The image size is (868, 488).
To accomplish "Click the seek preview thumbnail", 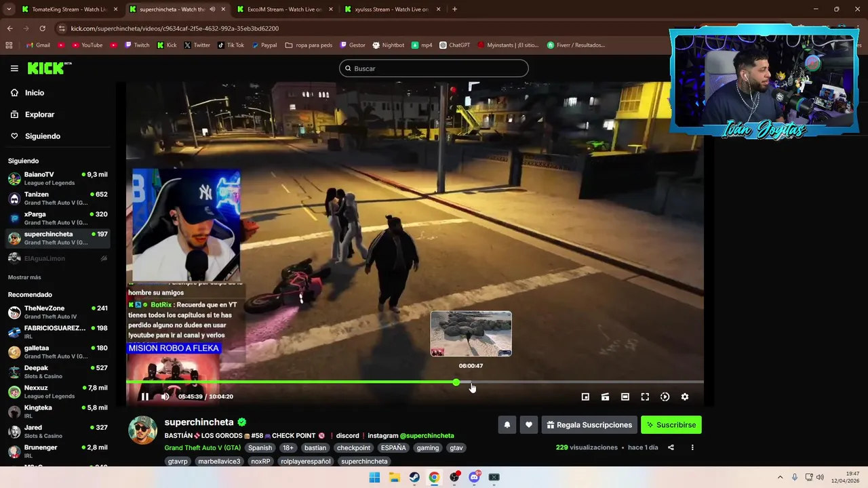I will 471,333.
